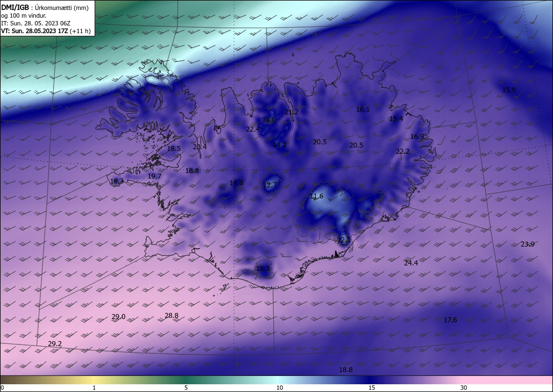Select the 'VT: Sun. 28.05.2023 17Z (+11 h)' line

click(x=46, y=31)
